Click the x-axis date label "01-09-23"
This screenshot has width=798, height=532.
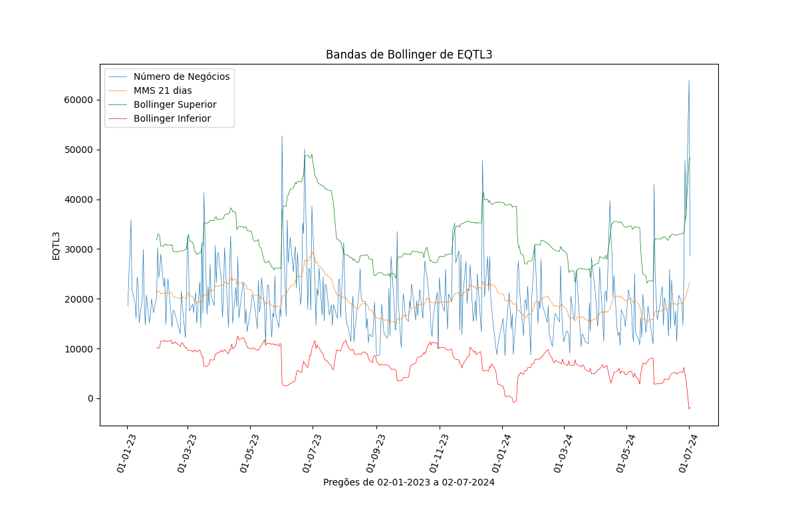coord(376,453)
